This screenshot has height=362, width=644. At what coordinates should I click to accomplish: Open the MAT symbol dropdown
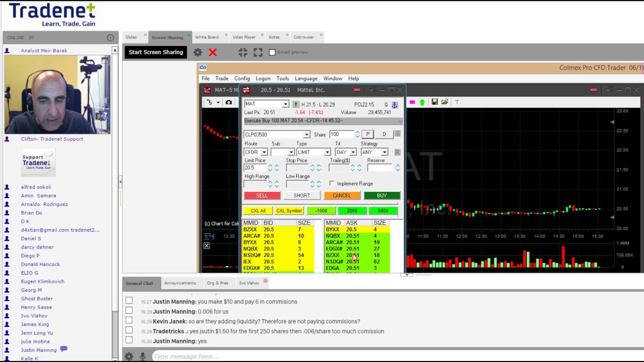[x=285, y=104]
